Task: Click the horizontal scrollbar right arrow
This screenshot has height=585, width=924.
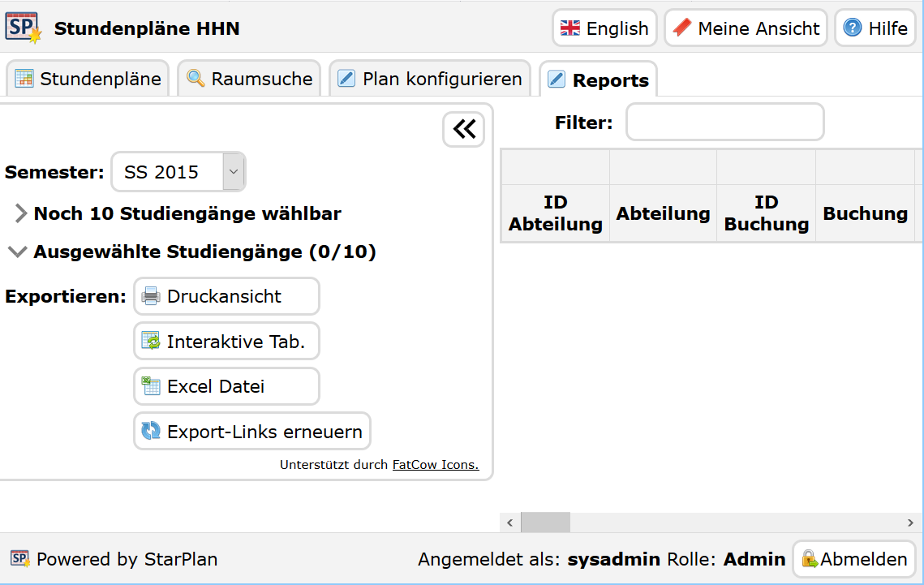Action: (x=911, y=523)
